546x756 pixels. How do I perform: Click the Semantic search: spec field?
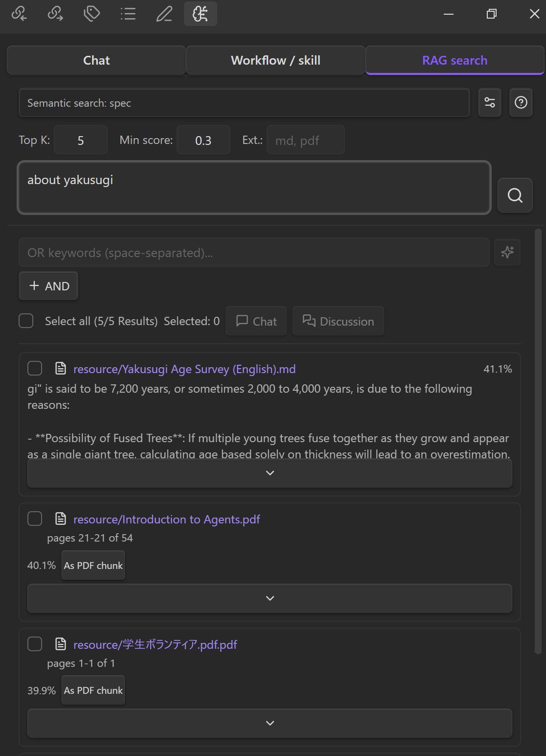click(244, 103)
